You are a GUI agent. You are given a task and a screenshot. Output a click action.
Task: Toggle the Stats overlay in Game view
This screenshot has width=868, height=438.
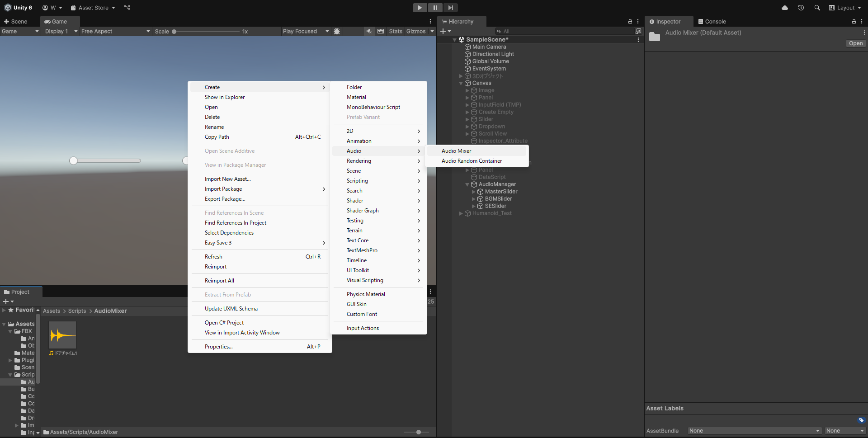(x=395, y=31)
